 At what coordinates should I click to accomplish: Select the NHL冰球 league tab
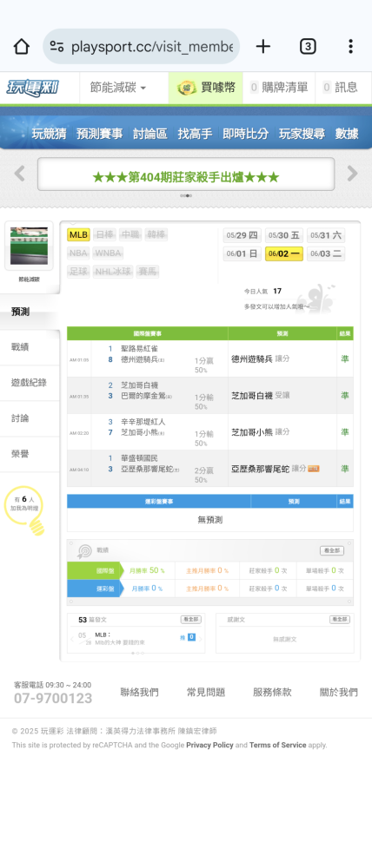point(113,272)
